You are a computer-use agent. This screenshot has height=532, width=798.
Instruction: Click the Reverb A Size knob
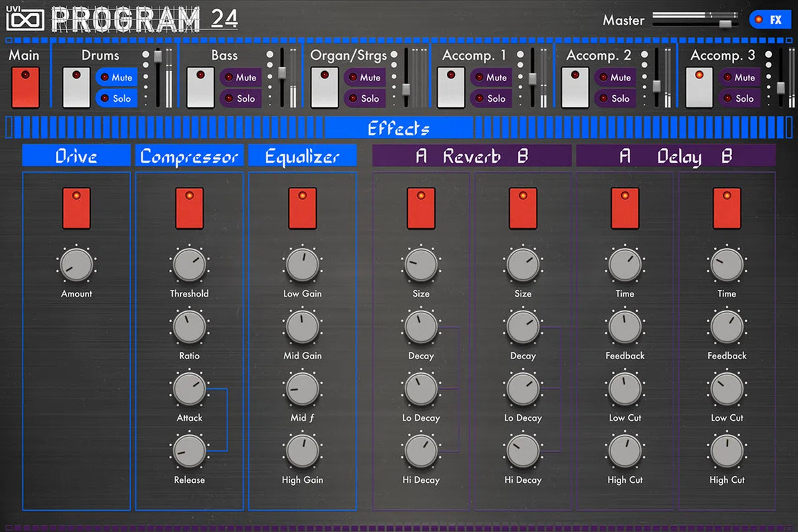pos(421,265)
